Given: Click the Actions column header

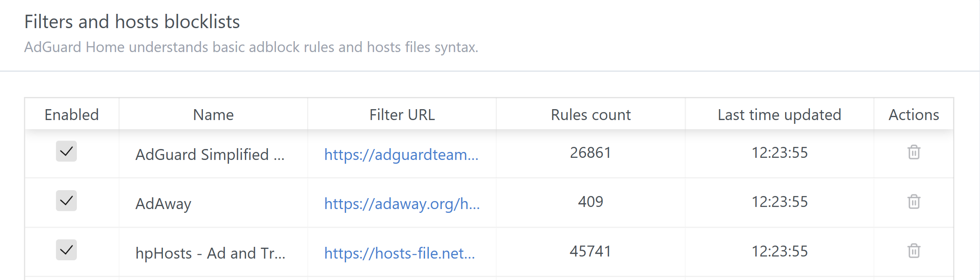Looking at the screenshot, I should (x=914, y=115).
